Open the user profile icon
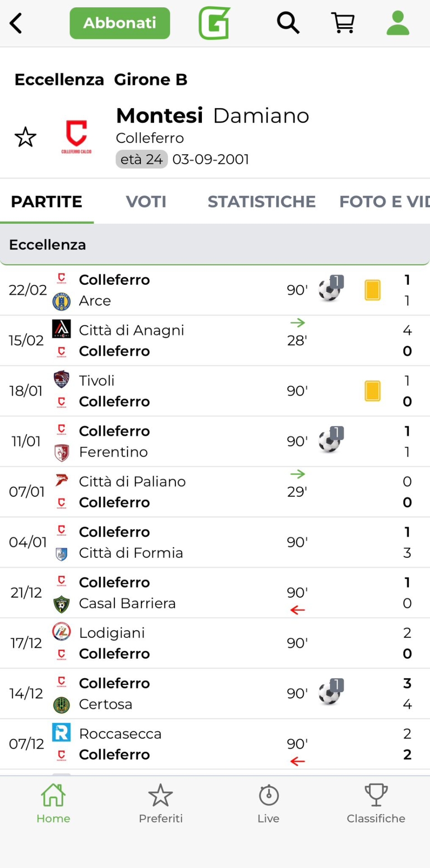The image size is (430, 868). click(398, 23)
